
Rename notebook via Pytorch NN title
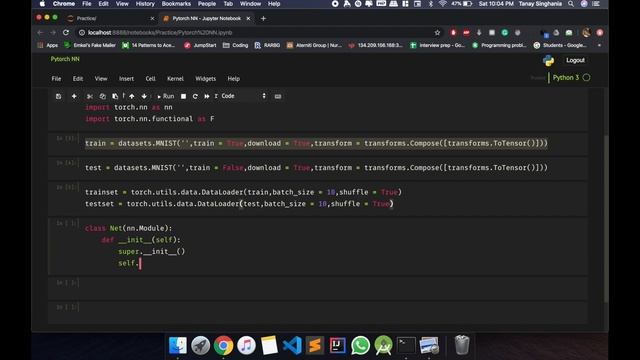pyautogui.click(x=65, y=59)
